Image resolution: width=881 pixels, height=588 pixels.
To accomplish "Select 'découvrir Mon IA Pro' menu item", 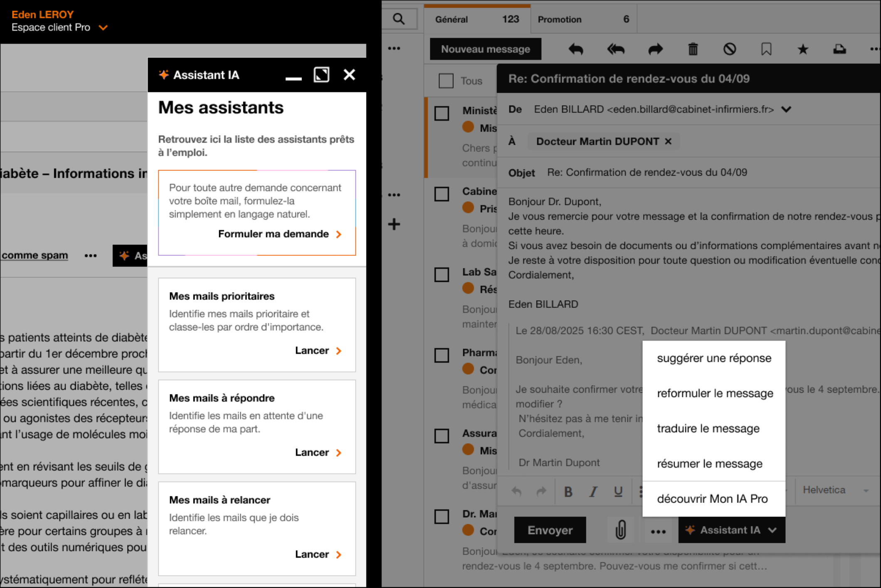I will point(714,499).
